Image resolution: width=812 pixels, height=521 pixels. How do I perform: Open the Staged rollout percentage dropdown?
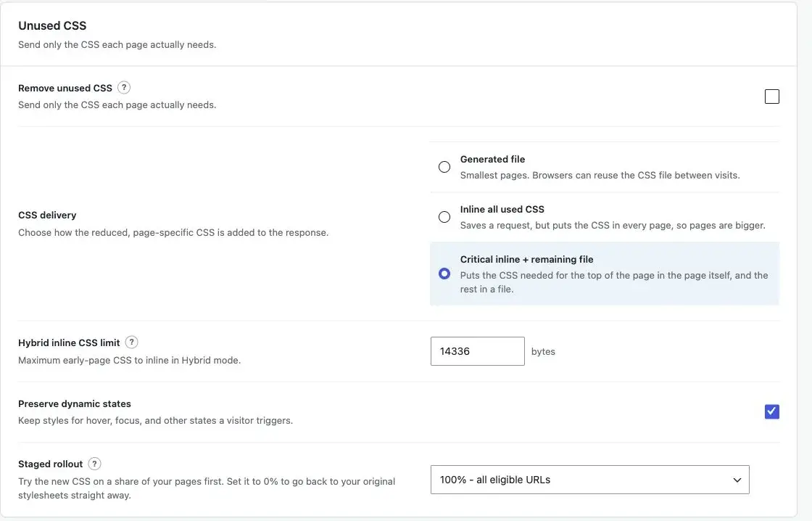(x=590, y=480)
